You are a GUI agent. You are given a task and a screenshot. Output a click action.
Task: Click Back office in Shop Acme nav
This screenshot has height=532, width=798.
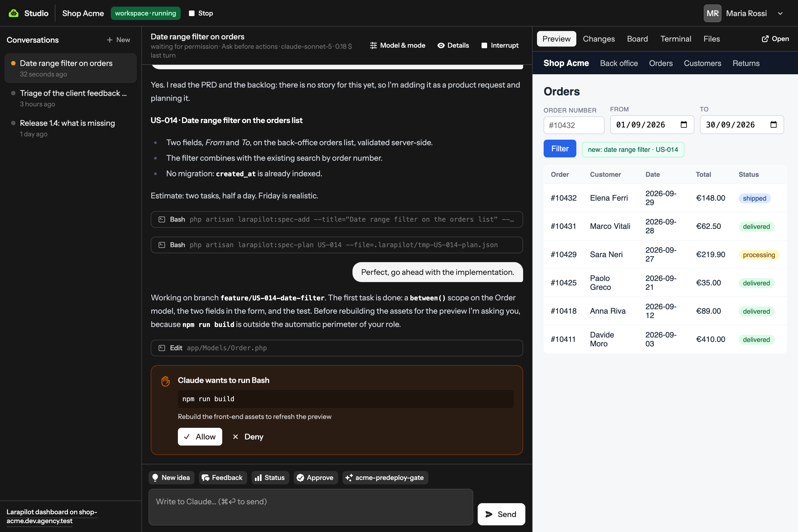pyautogui.click(x=618, y=63)
